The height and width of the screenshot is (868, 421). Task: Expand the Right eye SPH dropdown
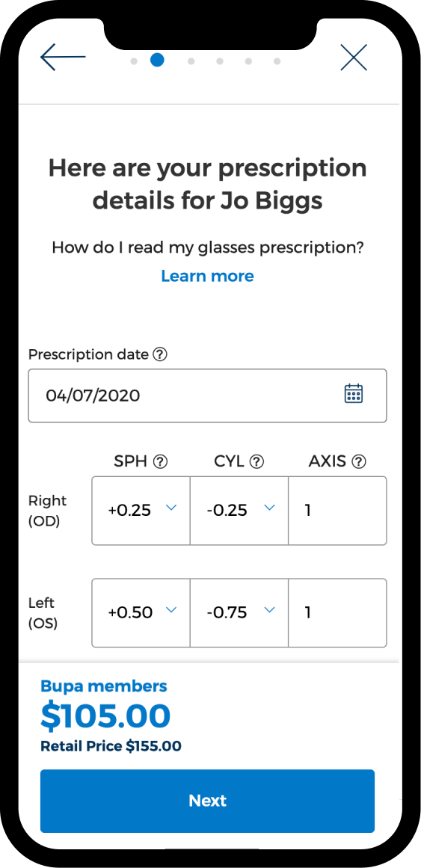141,511
